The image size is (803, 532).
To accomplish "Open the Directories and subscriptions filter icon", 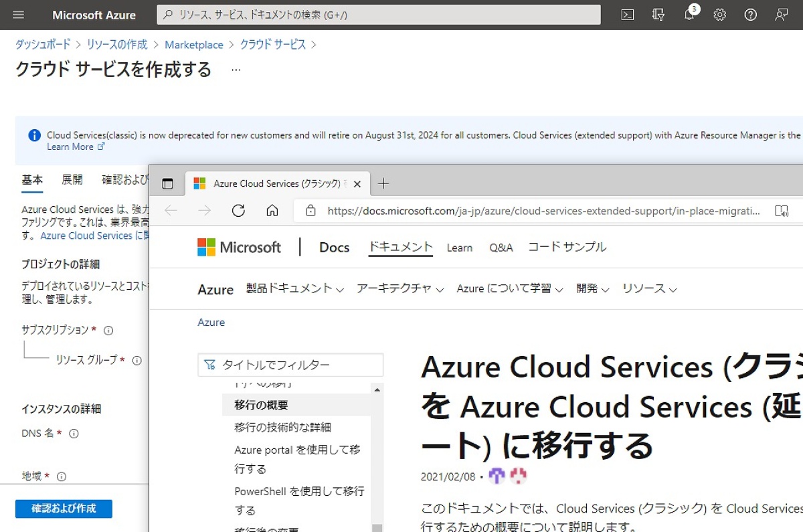I will (x=658, y=15).
